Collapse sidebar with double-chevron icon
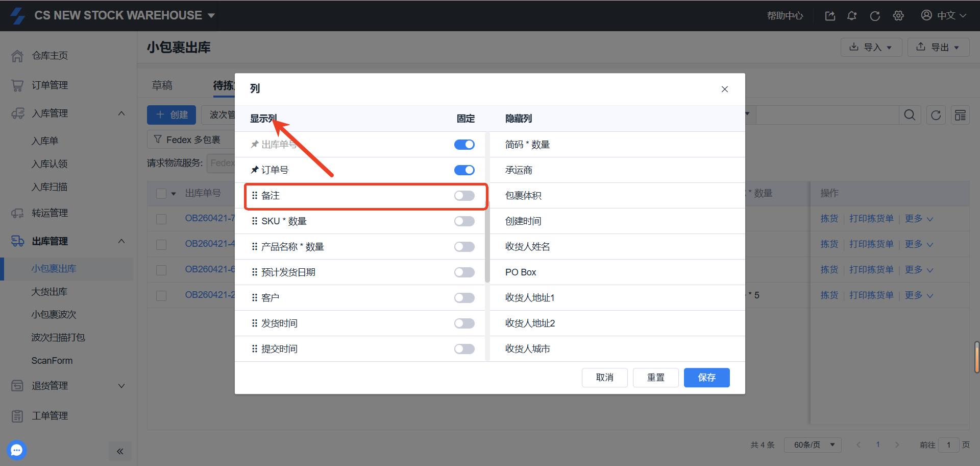 click(x=120, y=451)
